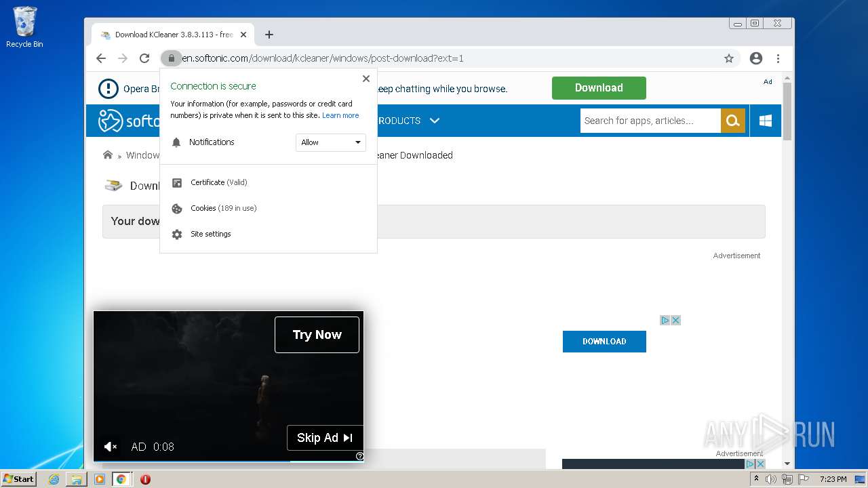Click the scrollbar down arrow
Viewport: 868px width, 488px height.
coord(787,464)
